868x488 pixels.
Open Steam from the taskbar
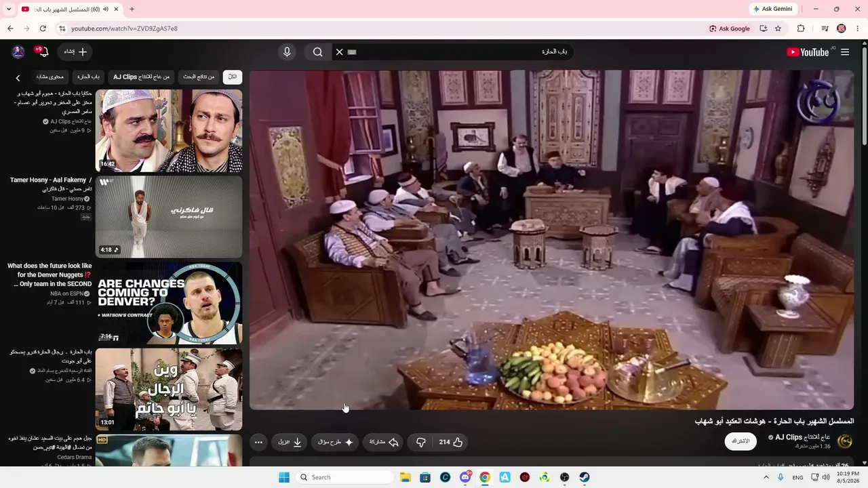point(585,477)
